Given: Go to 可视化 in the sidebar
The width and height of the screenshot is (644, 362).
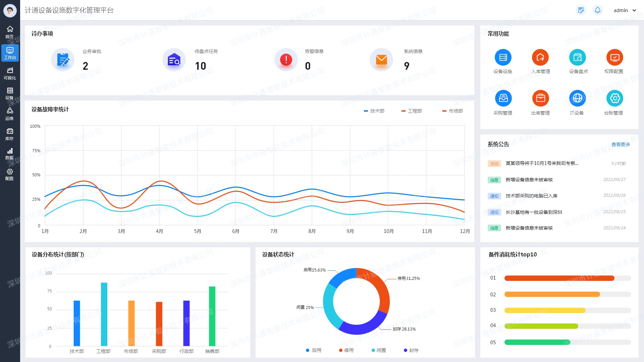Looking at the screenshot, I should coord(10,73).
